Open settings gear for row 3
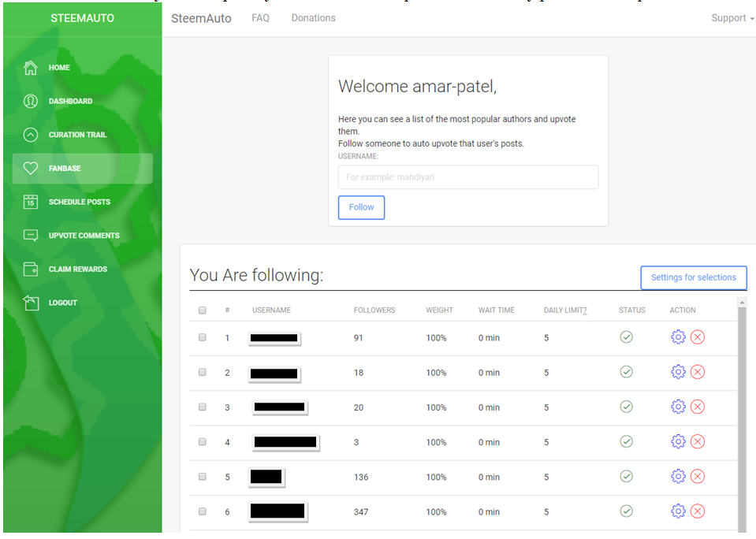 (678, 407)
